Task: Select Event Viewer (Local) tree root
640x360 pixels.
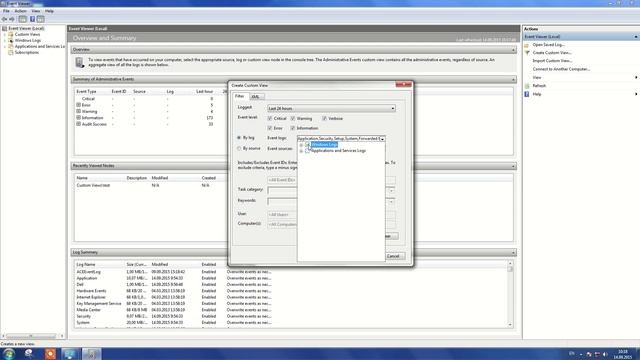Action: [26, 29]
